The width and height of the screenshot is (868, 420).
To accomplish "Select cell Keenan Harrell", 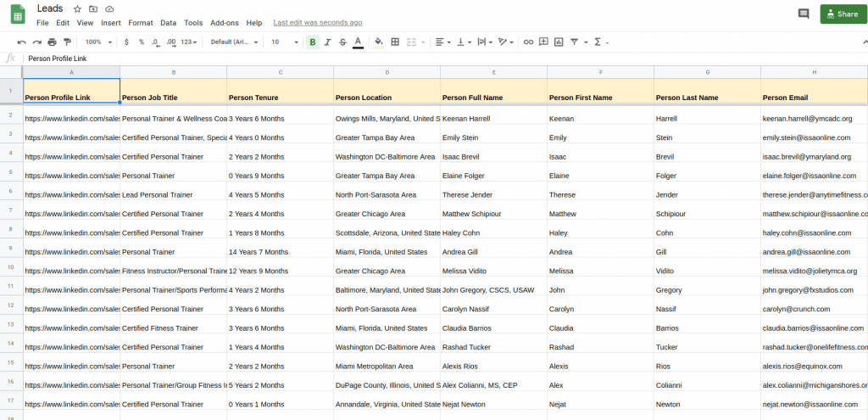I will (494, 115).
